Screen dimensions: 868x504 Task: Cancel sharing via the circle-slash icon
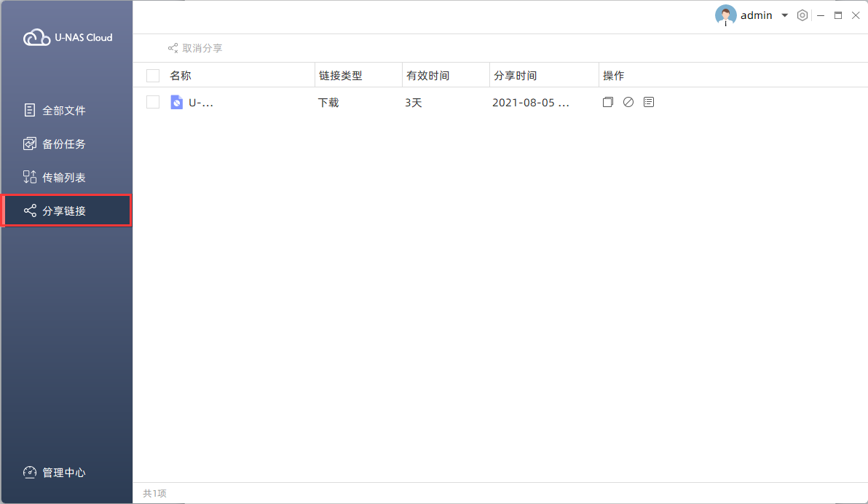pos(628,102)
